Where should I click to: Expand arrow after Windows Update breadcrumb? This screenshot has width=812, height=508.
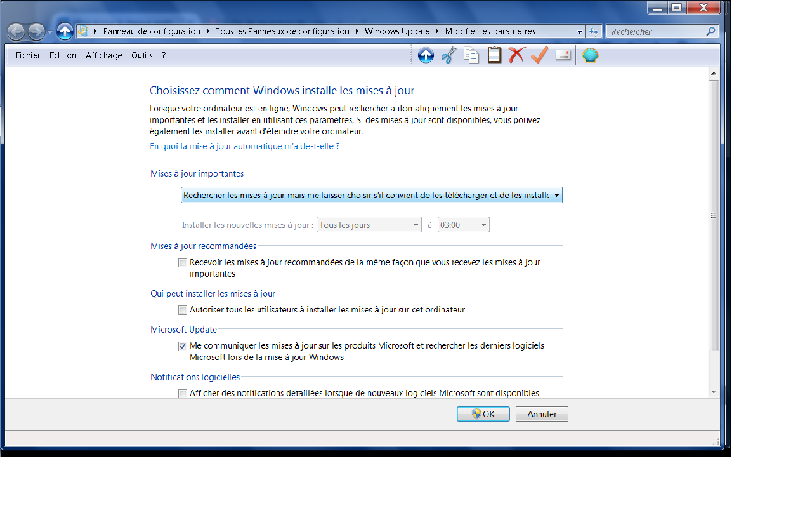(437, 31)
